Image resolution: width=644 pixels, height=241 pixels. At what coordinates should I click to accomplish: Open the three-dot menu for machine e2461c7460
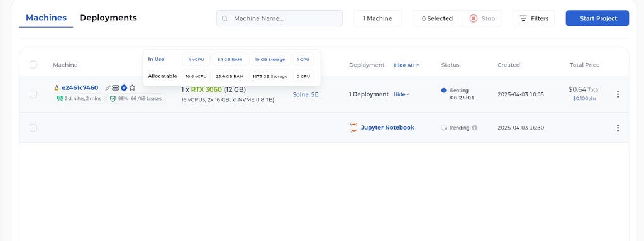(x=618, y=94)
